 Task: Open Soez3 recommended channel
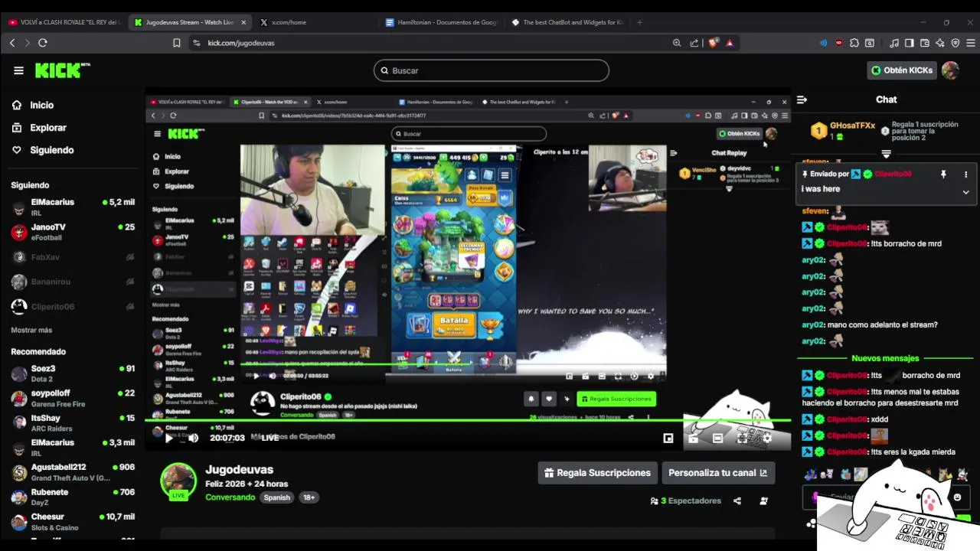coord(73,373)
